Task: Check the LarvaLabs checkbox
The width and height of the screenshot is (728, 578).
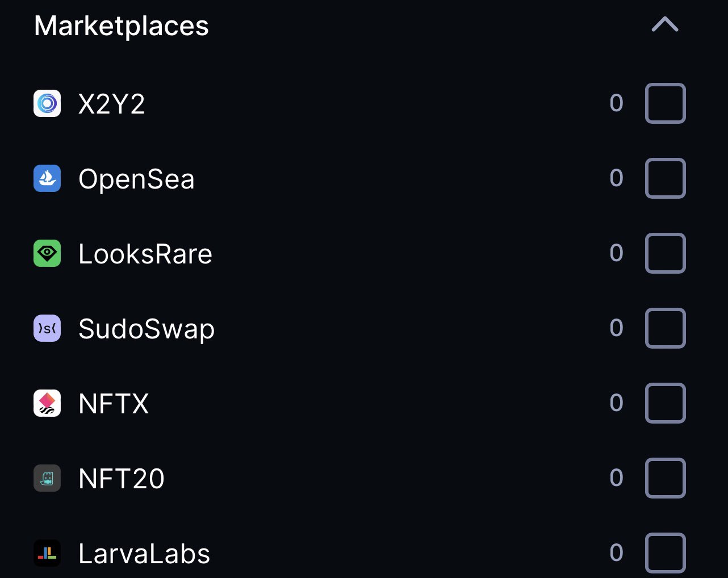Action: pyautogui.click(x=665, y=553)
